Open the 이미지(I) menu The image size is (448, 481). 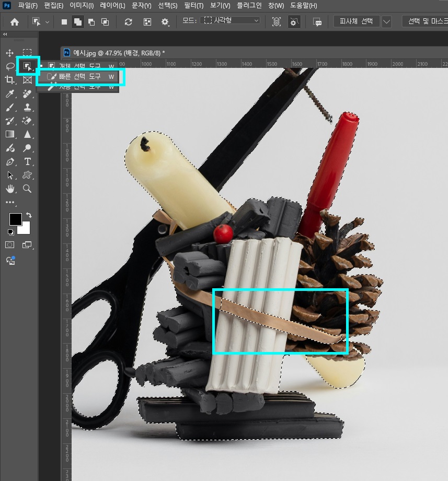[x=82, y=6]
